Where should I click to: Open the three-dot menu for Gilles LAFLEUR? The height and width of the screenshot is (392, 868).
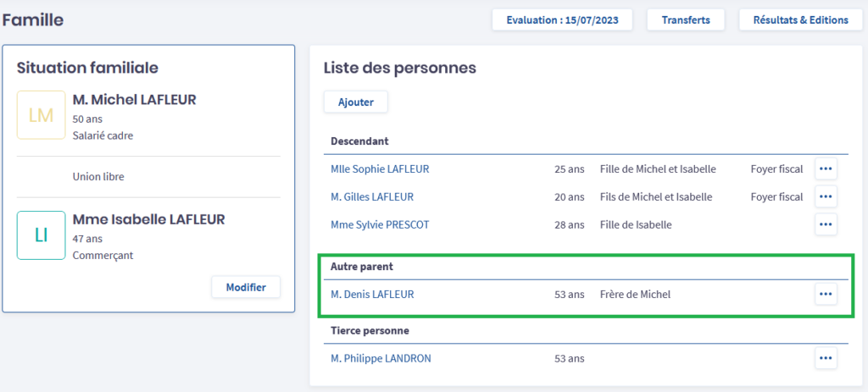click(826, 196)
